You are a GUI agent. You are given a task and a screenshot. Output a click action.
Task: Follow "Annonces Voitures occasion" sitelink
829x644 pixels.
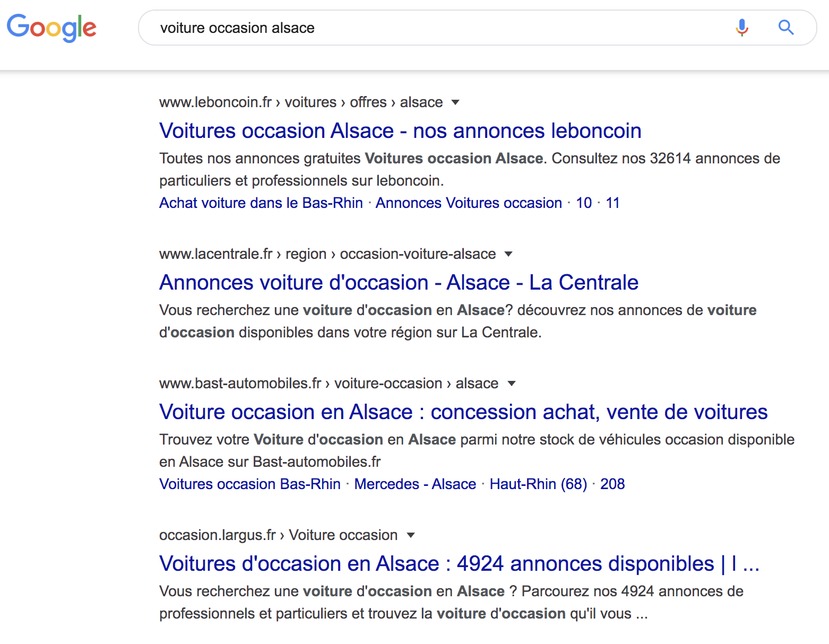point(469,203)
